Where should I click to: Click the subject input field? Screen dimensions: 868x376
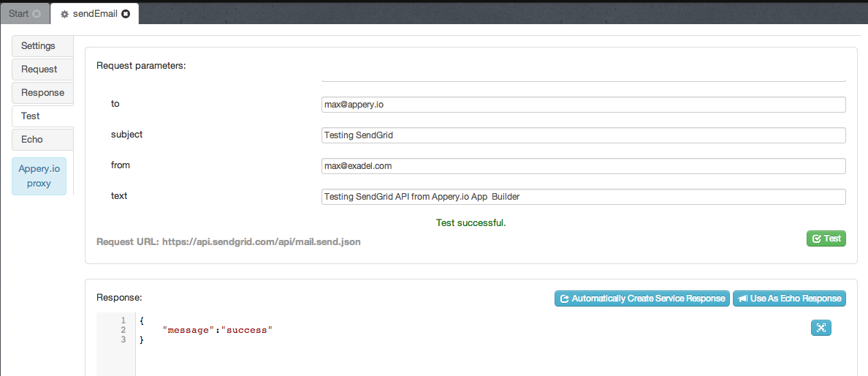point(583,135)
